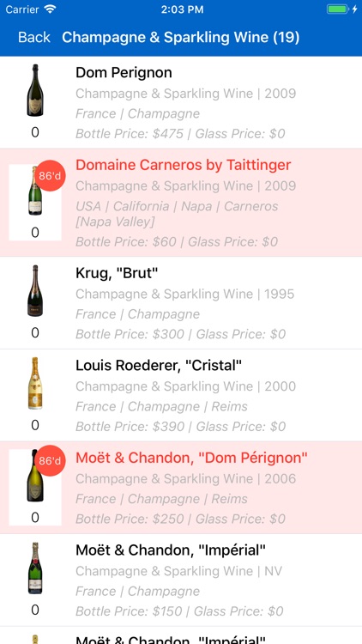Image resolution: width=362 pixels, height=644 pixels.
Task: Tap the Louis Roederer Cristal bottle image
Action: [x=35, y=383]
